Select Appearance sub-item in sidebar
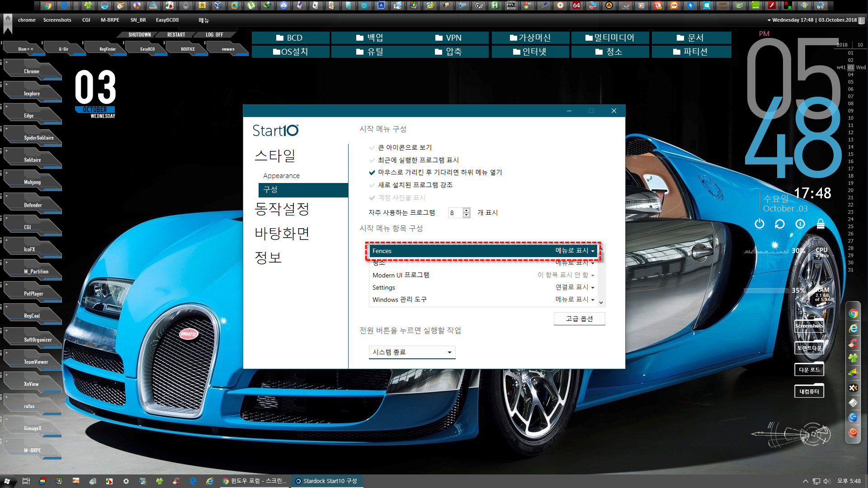The height and width of the screenshot is (488, 868). point(281,176)
